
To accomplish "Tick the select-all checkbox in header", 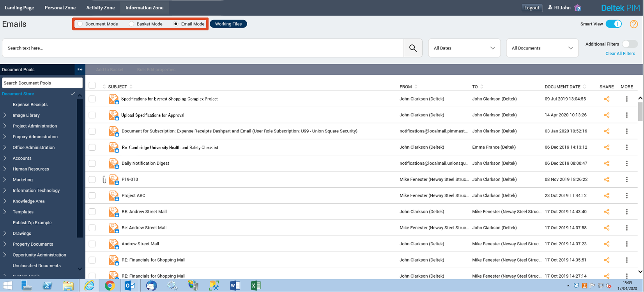I will [92, 85].
